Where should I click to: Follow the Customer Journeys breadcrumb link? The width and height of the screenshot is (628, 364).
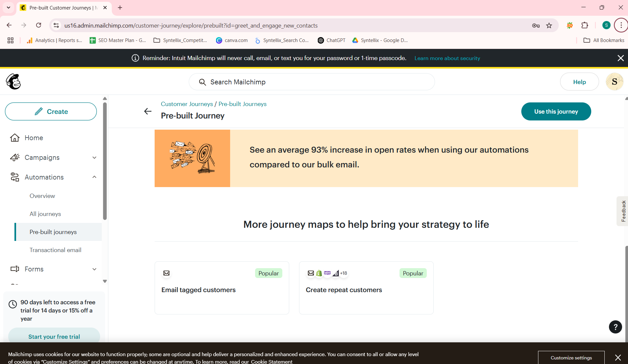tap(187, 104)
